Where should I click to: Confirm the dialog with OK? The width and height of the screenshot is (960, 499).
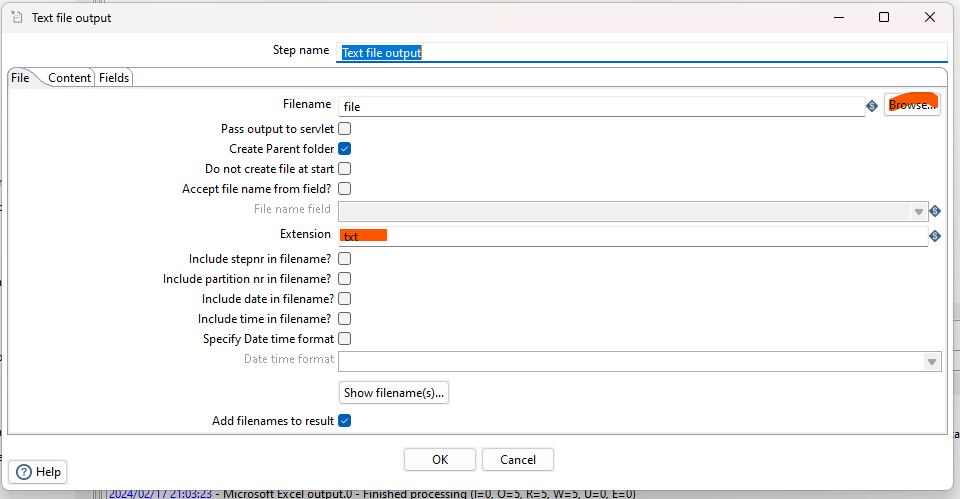(x=440, y=460)
